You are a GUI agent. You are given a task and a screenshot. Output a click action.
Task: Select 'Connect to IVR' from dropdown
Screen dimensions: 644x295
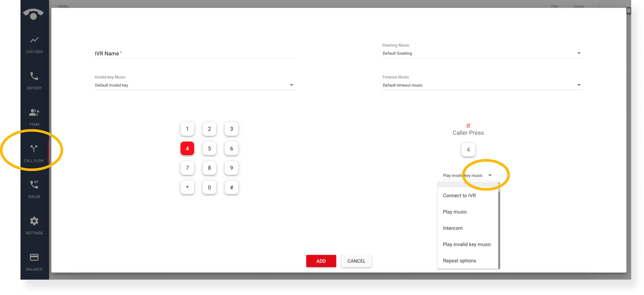[459, 195]
